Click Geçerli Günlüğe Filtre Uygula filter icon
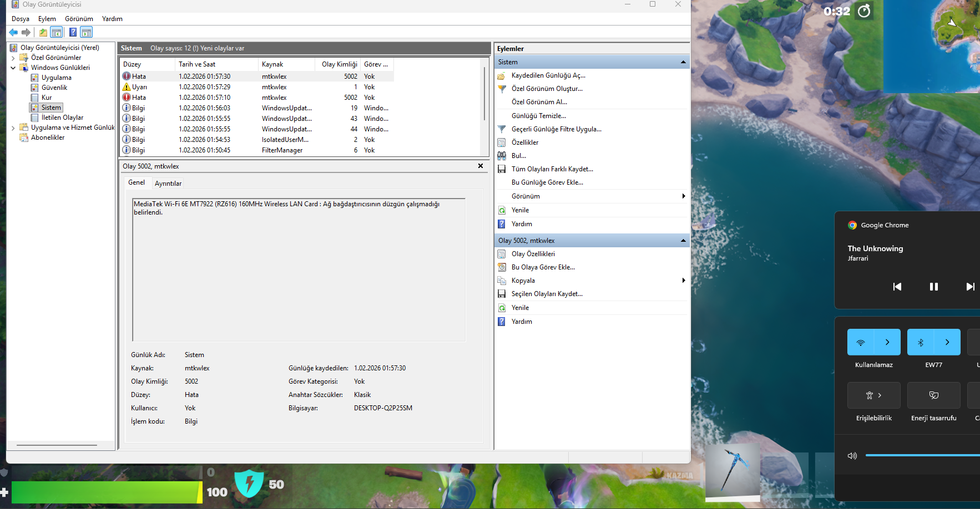Image resolution: width=980 pixels, height=509 pixels. pyautogui.click(x=502, y=129)
